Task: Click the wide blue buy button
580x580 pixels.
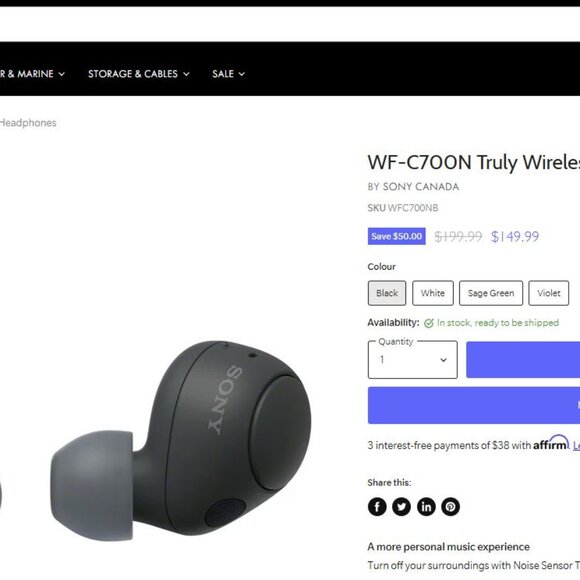Action: click(474, 405)
